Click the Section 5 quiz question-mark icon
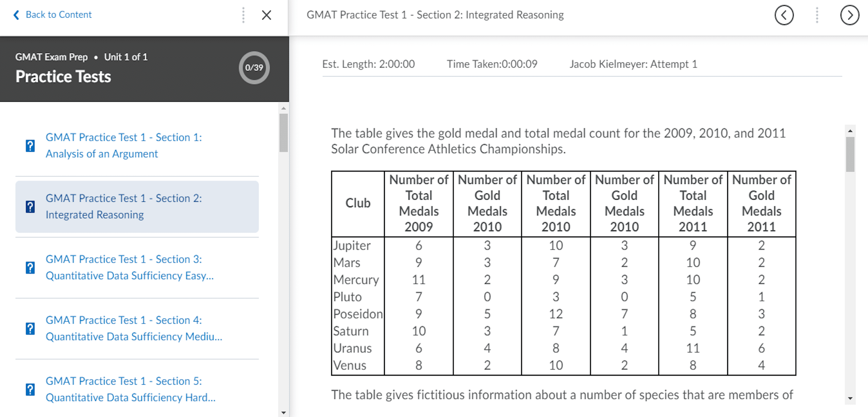868x417 pixels. point(30,389)
